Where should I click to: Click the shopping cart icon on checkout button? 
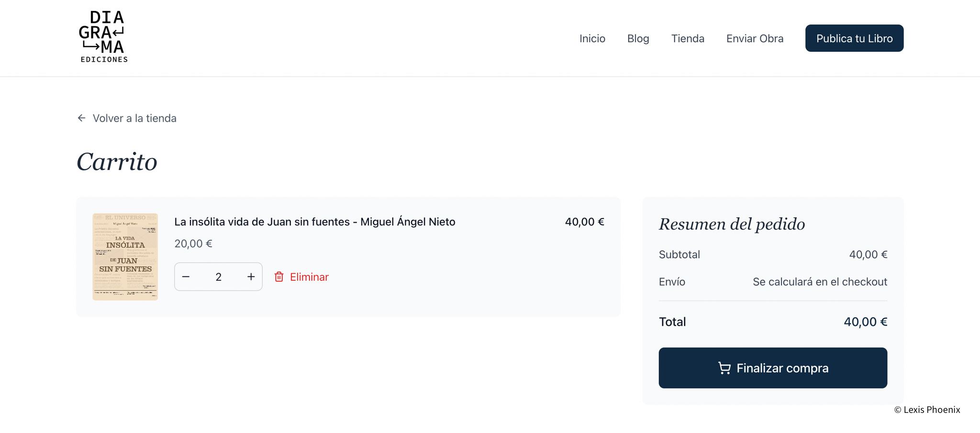point(724,368)
